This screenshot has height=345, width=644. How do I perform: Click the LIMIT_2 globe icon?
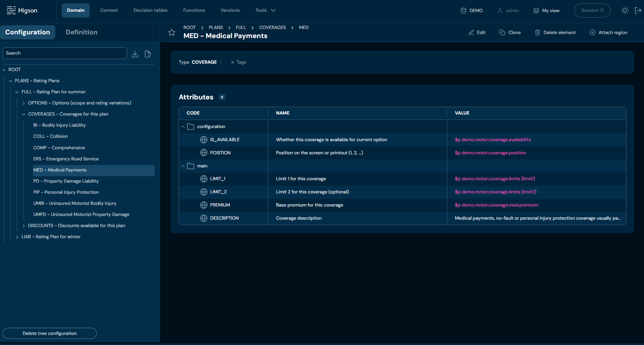click(x=204, y=192)
